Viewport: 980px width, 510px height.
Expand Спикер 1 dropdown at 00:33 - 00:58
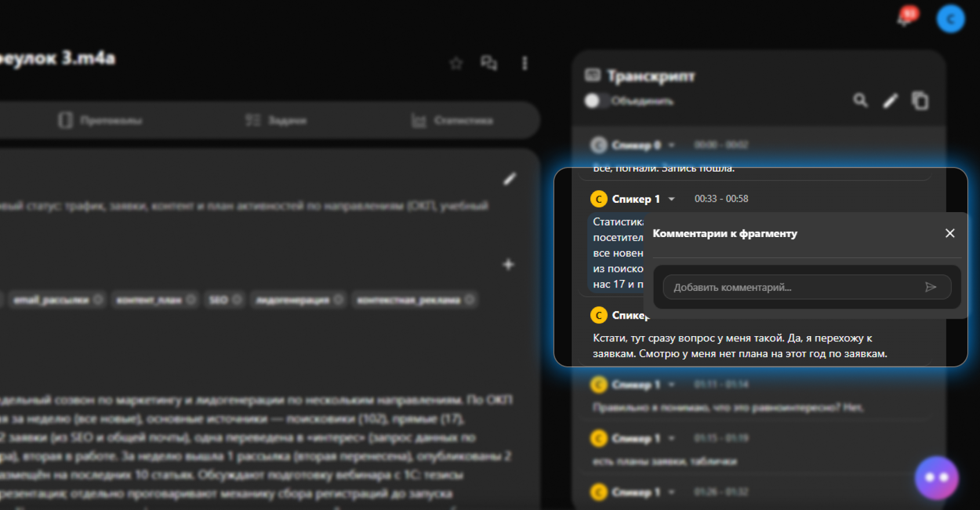[672, 199]
